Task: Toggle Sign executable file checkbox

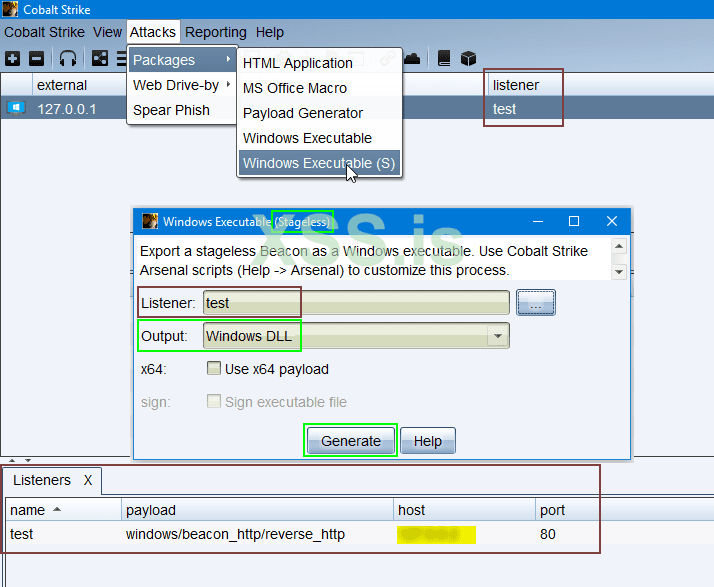Action: click(x=214, y=402)
